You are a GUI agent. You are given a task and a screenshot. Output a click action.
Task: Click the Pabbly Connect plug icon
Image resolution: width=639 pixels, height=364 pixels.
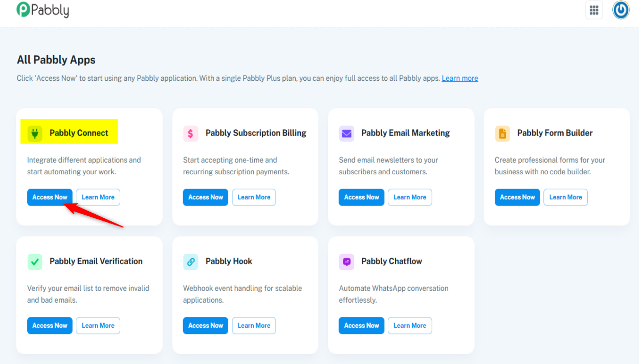tap(35, 133)
